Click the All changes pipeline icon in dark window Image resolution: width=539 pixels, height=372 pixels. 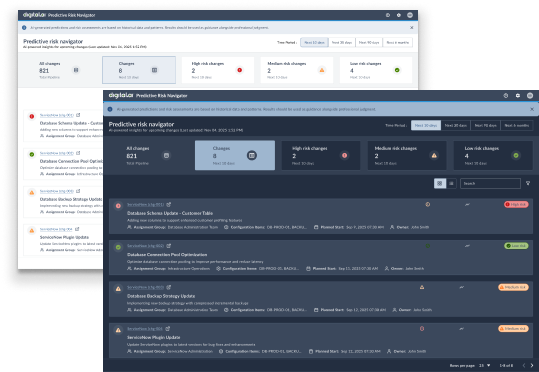(x=166, y=155)
